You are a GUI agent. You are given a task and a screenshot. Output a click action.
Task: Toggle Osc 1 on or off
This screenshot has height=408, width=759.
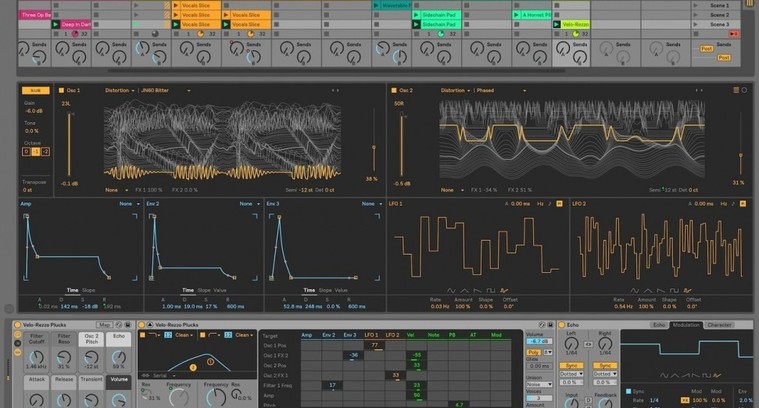click(61, 91)
